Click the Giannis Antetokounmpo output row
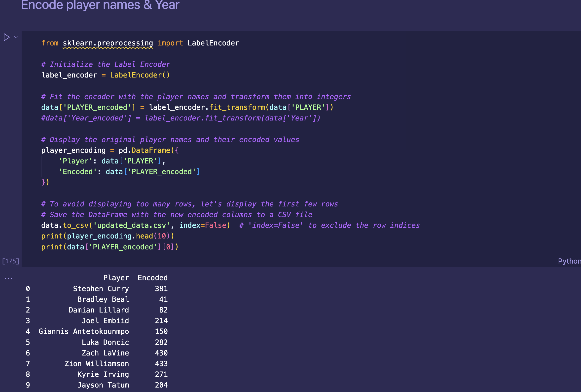Image resolution: width=581 pixels, height=392 pixels. [84, 331]
